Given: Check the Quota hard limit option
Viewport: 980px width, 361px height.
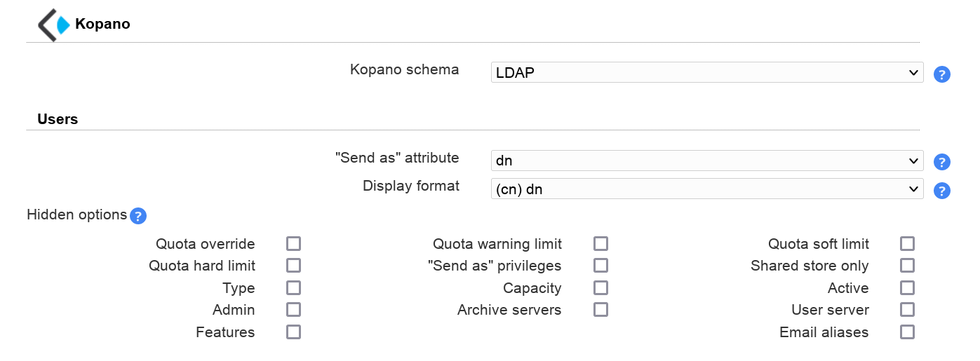Looking at the screenshot, I should pos(293,266).
